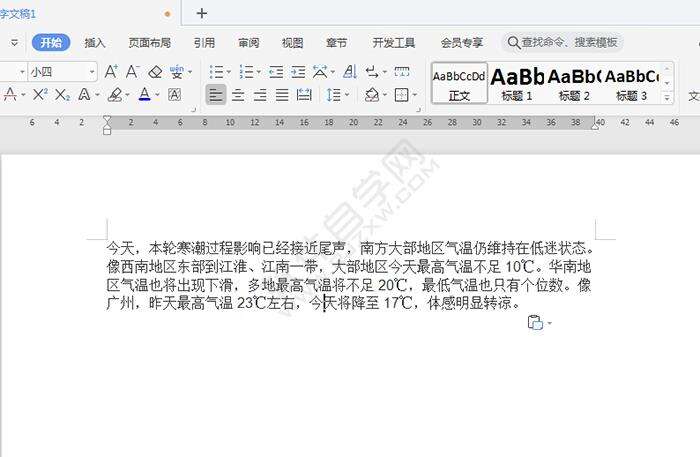700x457 pixels.
Task: Click the search commands and templates box
Action: click(x=562, y=42)
